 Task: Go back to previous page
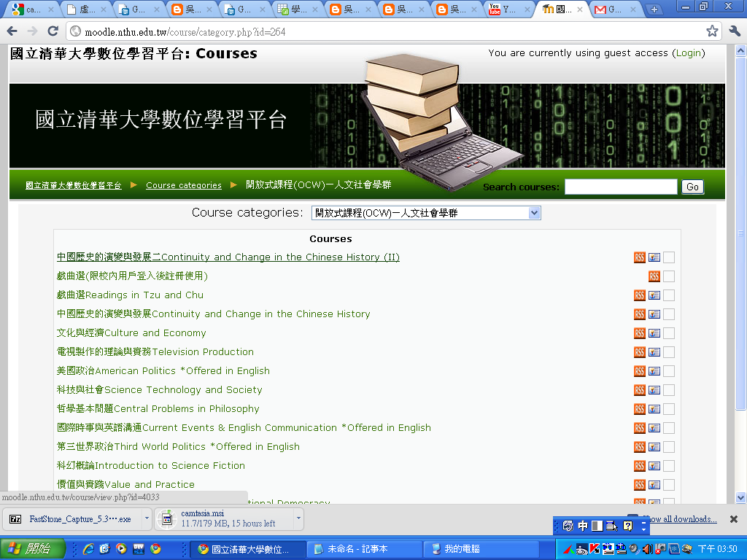(12, 31)
